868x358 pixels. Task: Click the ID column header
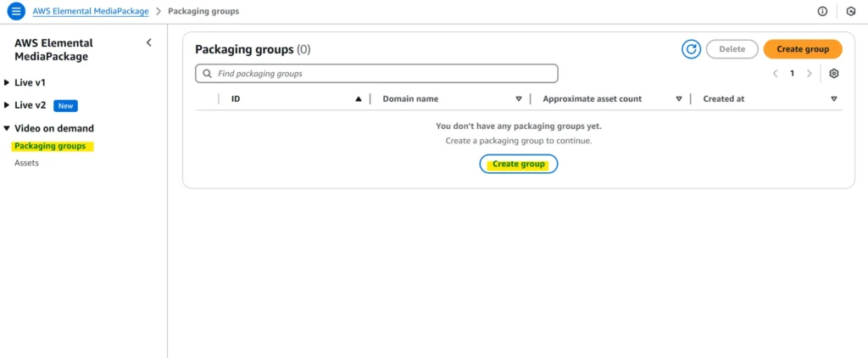point(236,99)
